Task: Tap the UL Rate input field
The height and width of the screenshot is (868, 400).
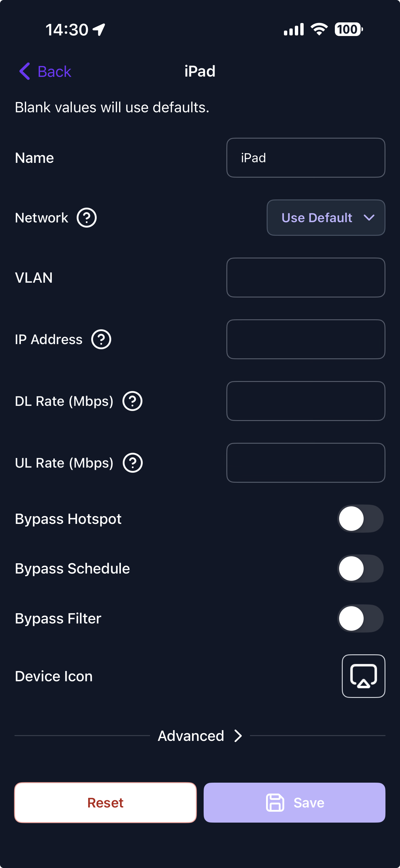Action: pyautogui.click(x=305, y=463)
